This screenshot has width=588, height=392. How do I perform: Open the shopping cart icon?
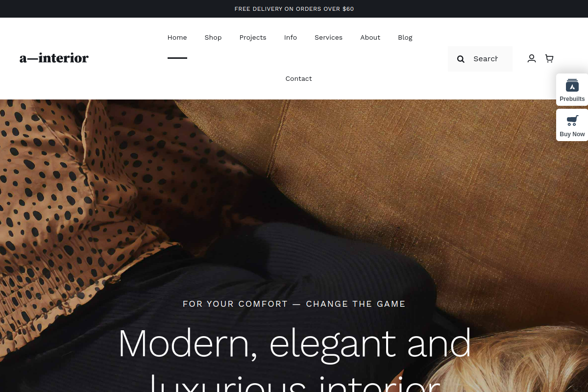tap(549, 58)
